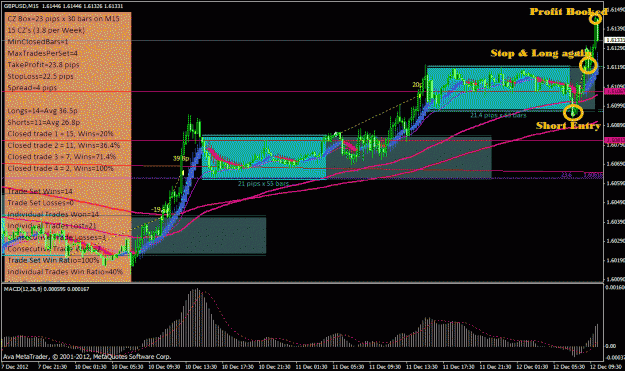Select the 'TakeProfit=23.8 pips' line
625x371 pixels.
(x=43, y=65)
